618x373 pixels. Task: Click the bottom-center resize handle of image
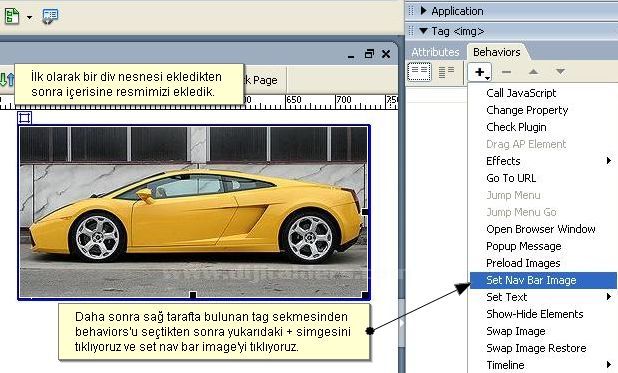point(193,295)
